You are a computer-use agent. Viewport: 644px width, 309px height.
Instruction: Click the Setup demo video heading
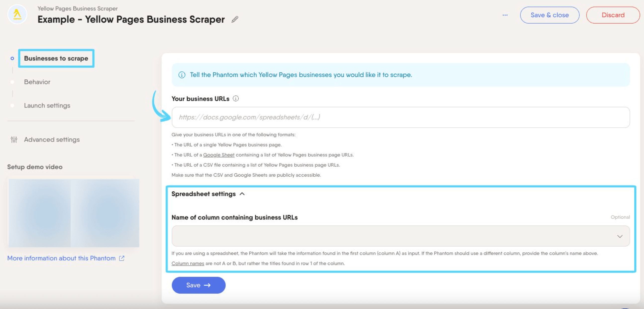[35, 167]
